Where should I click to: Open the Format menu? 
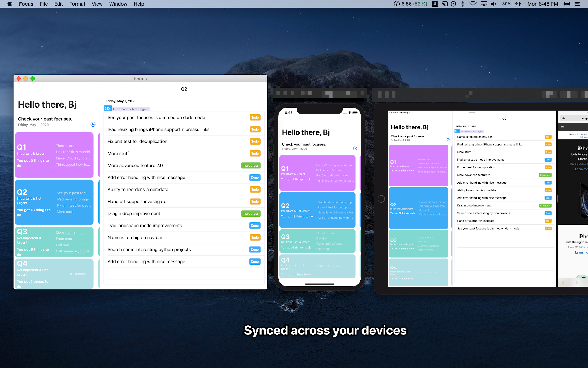pyautogui.click(x=77, y=4)
